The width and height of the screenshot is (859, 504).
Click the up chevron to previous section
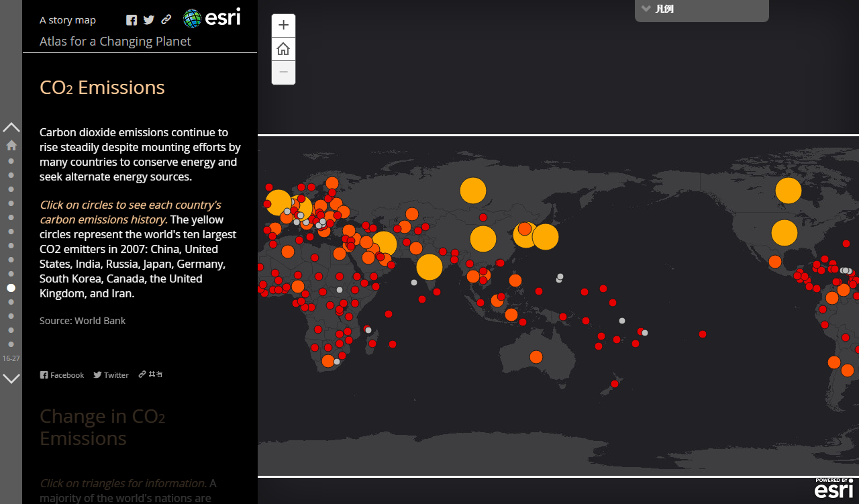[11, 127]
